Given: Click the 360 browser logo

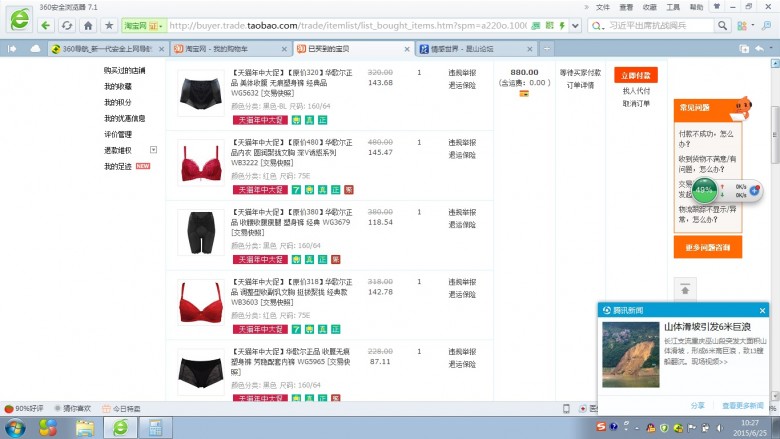Looking at the screenshot, I should pyautogui.click(x=19, y=20).
